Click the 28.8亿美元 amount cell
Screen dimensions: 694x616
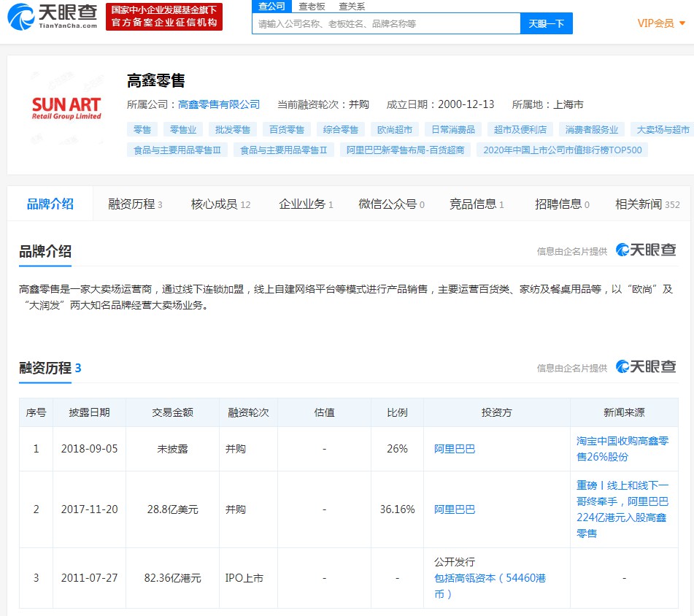tap(173, 509)
